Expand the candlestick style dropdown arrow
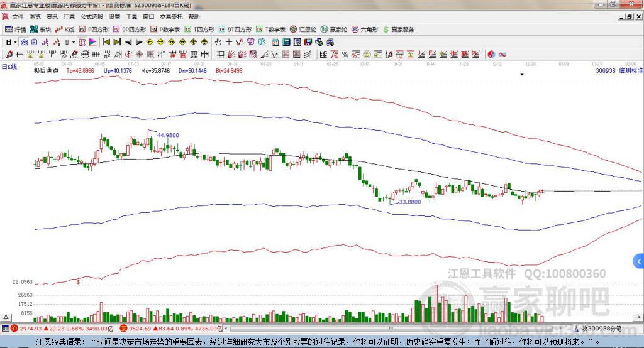 (74, 42)
